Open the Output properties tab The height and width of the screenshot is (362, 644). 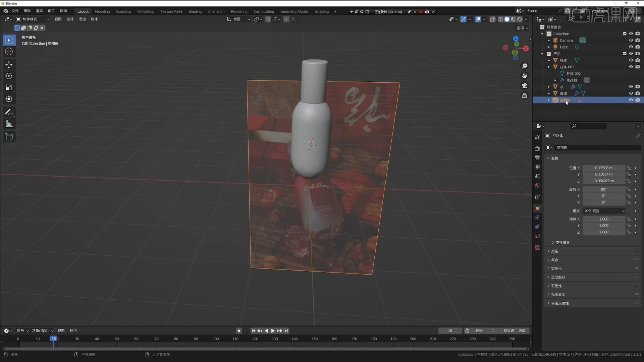537,158
